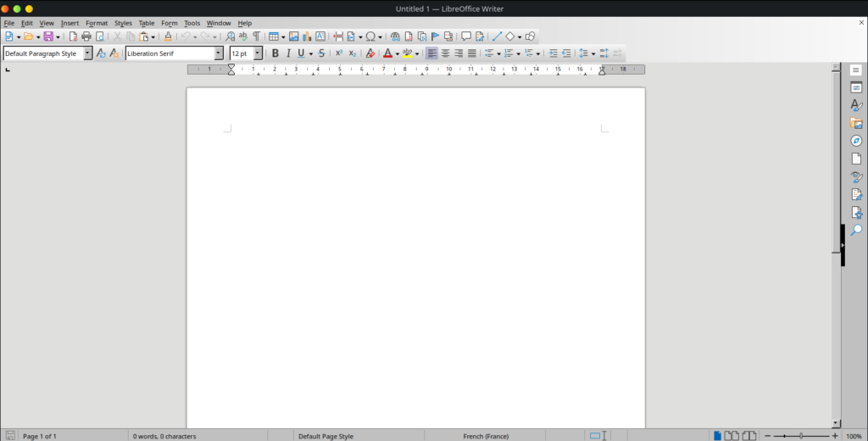Image resolution: width=868 pixels, height=441 pixels.
Task: Click French (France) language in status bar
Action: [485, 436]
